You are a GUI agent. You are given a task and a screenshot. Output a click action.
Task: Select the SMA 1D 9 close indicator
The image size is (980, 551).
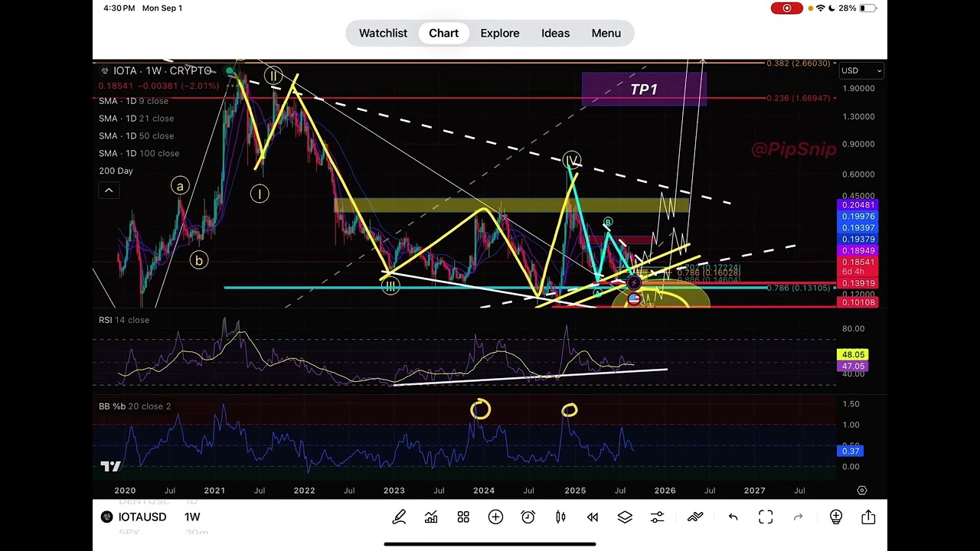coord(133,101)
